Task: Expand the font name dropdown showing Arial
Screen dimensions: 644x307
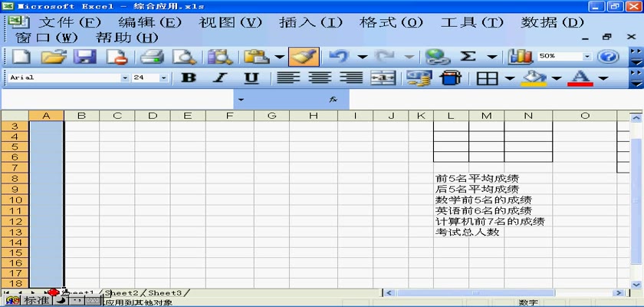Action: pos(125,78)
